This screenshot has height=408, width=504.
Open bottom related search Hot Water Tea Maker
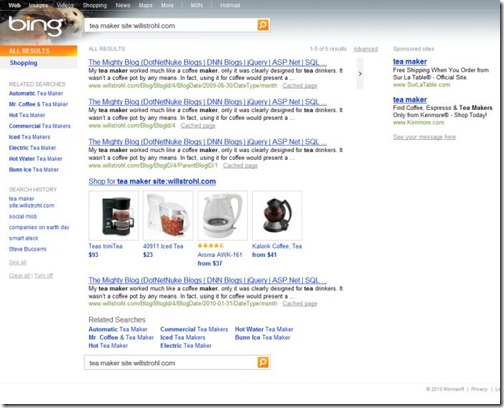point(264,329)
